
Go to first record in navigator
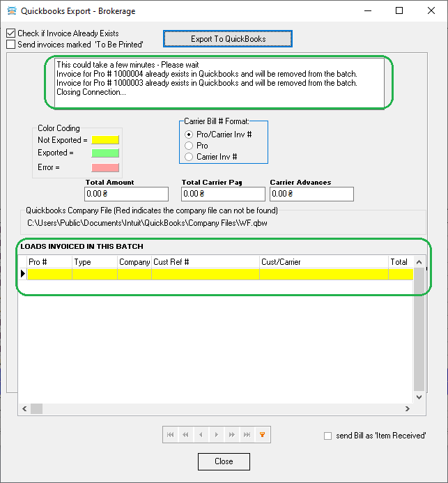[x=170, y=435]
